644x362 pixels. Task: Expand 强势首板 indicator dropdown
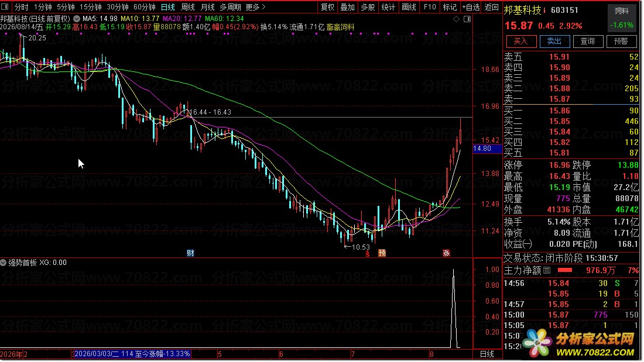(4, 263)
